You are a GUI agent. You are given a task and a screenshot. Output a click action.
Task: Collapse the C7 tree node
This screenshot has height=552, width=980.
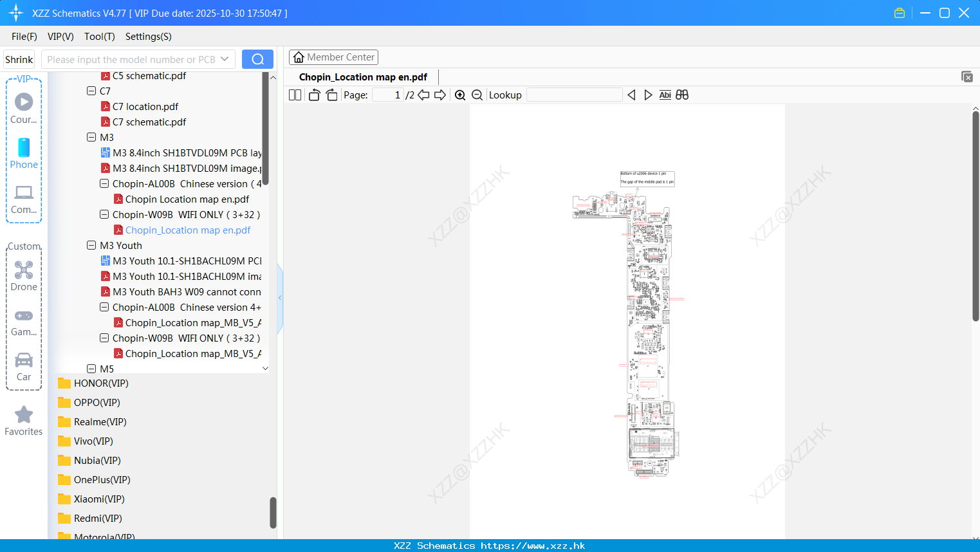(91, 91)
